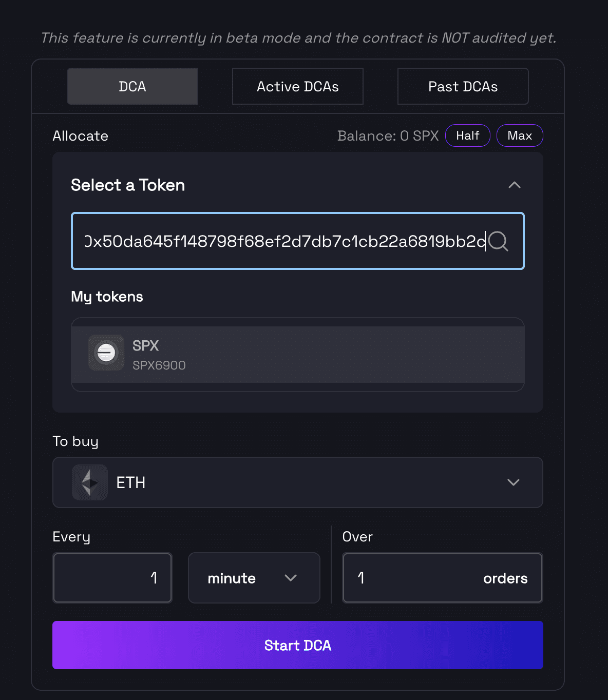Image resolution: width=608 pixels, height=700 pixels.
Task: Click the Max allocation button
Action: (520, 135)
